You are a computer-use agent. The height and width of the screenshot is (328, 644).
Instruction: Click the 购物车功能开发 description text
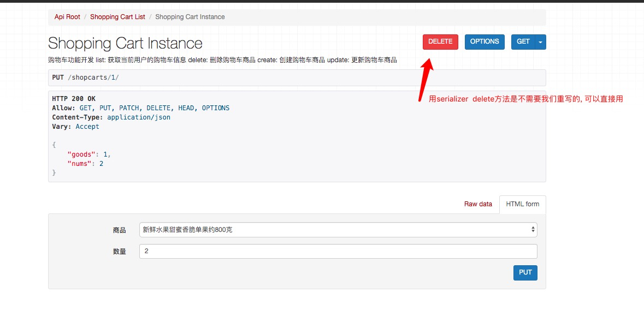pos(223,60)
